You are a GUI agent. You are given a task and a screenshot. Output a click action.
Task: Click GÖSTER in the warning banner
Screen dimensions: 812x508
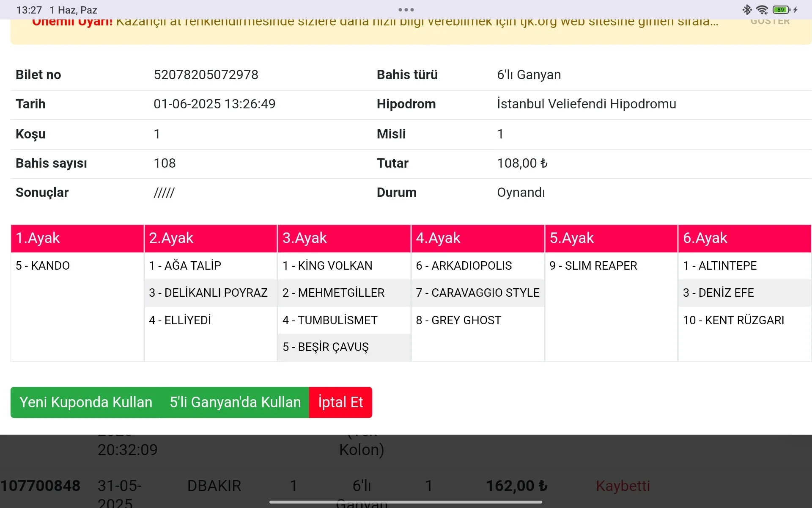770,21
